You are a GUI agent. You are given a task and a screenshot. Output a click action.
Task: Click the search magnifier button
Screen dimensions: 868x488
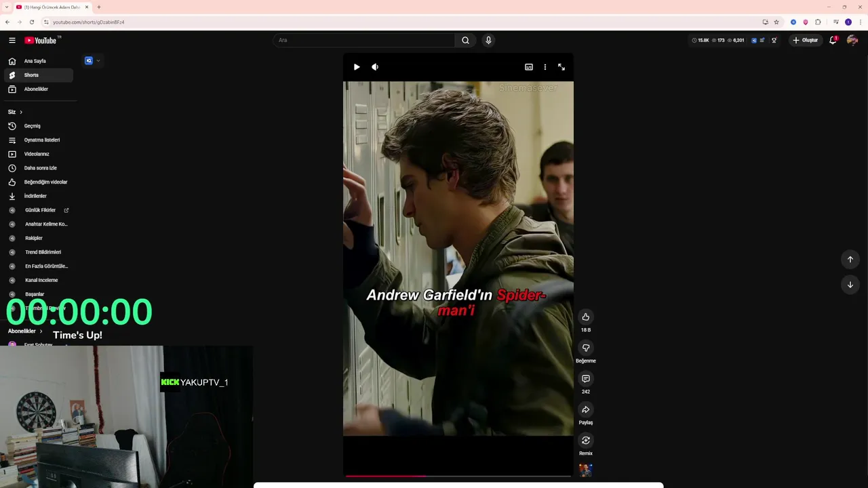465,40
